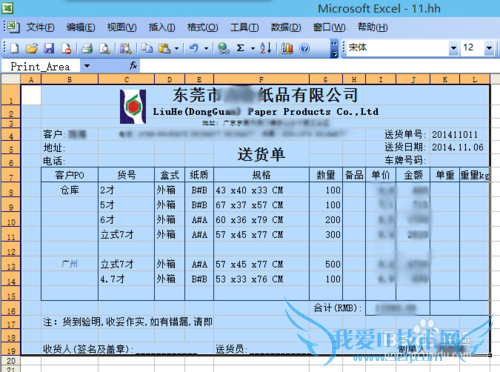Viewport: 500px width, 372px height.
Task: Click the Research binoculars icon
Action: 126,48
